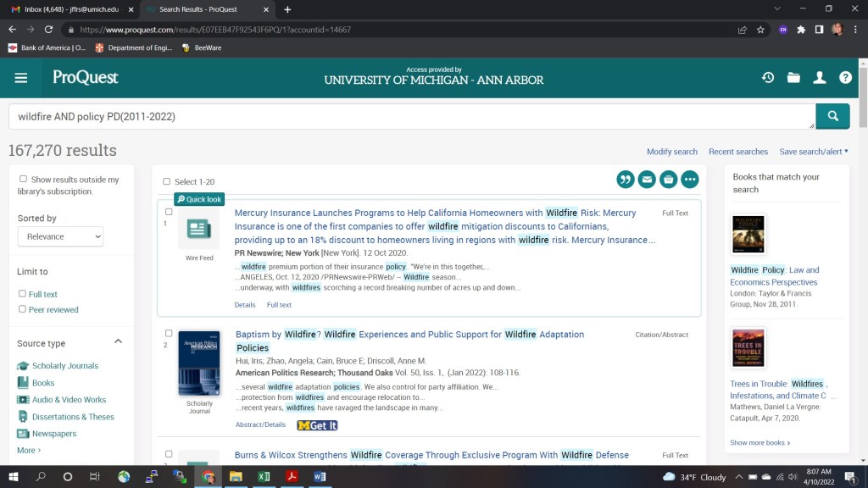The image size is (868, 488).
Task: Tick the Peer reviewed checkbox
Action: (x=23, y=309)
